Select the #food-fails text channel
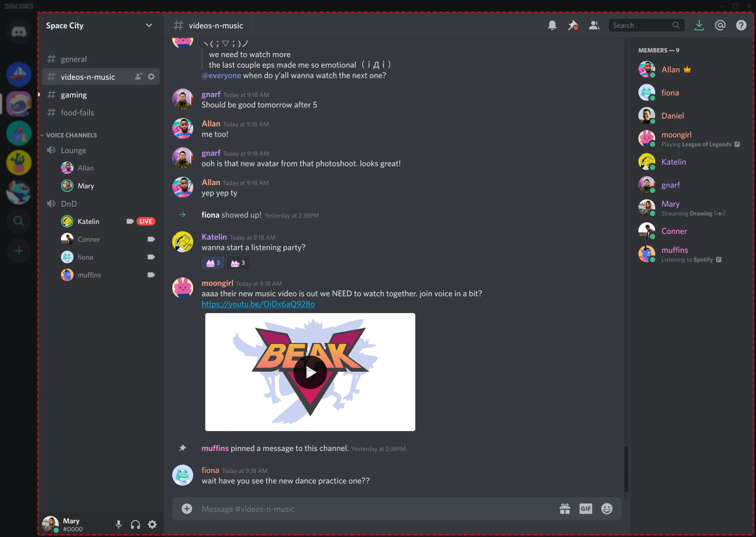The width and height of the screenshot is (756, 537). pos(77,112)
